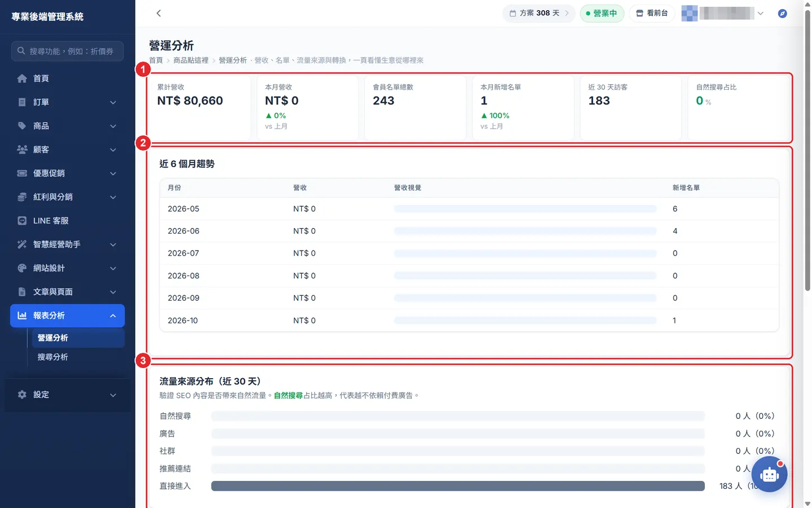
Task: Click the compass icon in top bar
Action: (782, 14)
